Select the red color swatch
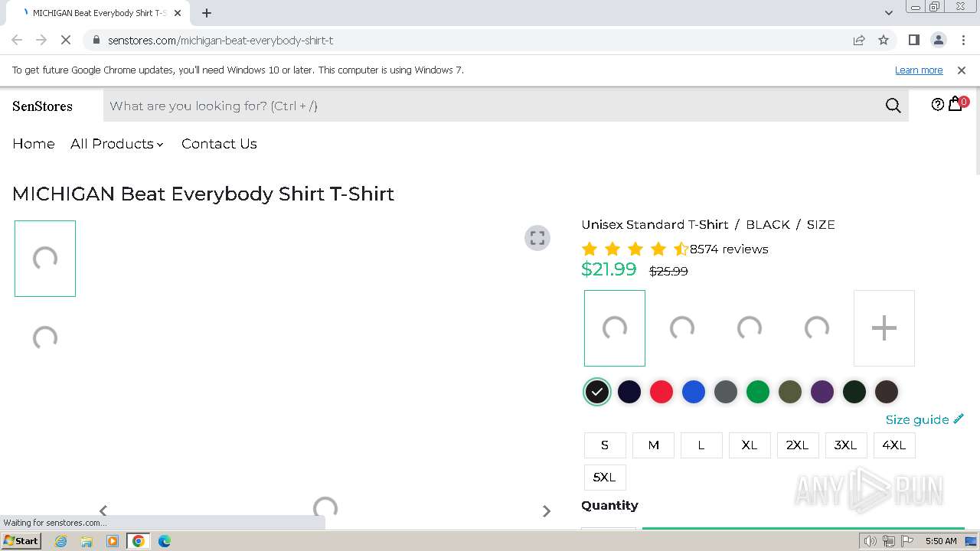The height and width of the screenshot is (551, 980). (x=661, y=392)
